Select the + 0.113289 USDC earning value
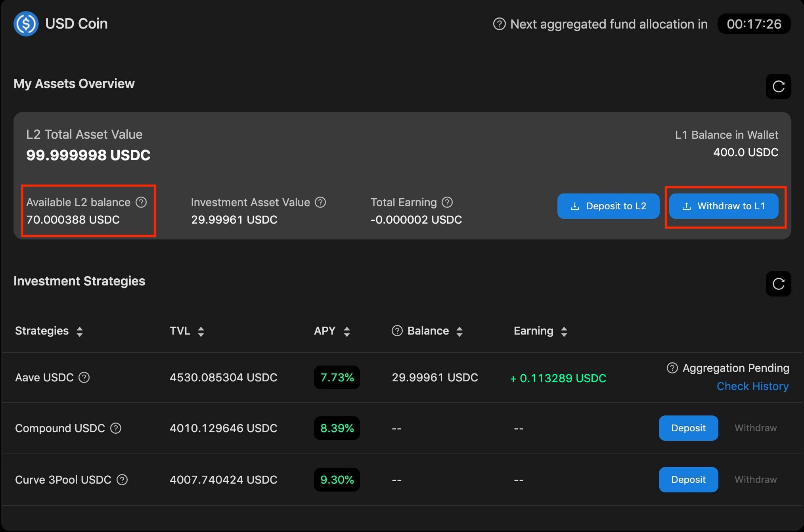 pyautogui.click(x=558, y=378)
